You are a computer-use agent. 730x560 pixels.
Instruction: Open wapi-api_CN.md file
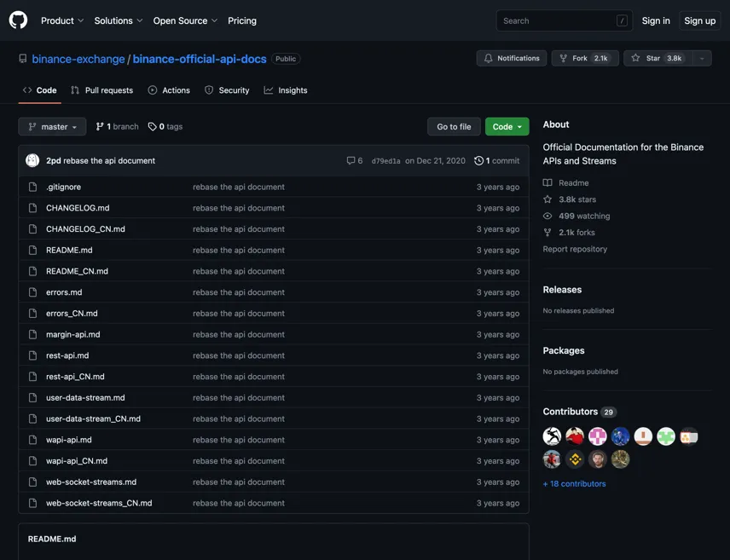[x=77, y=461]
